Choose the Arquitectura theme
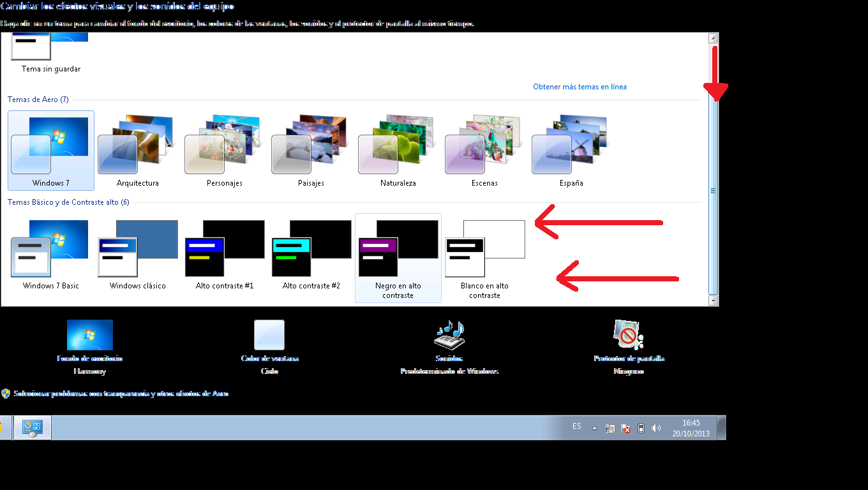Screen dimensions: 868x490 (x=137, y=151)
